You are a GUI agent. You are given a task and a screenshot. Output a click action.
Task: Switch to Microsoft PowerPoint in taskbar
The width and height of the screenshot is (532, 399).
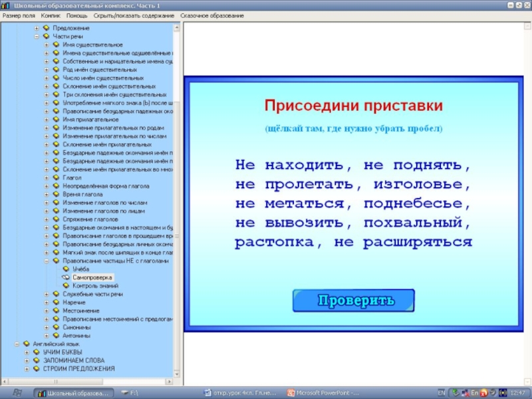(x=327, y=392)
